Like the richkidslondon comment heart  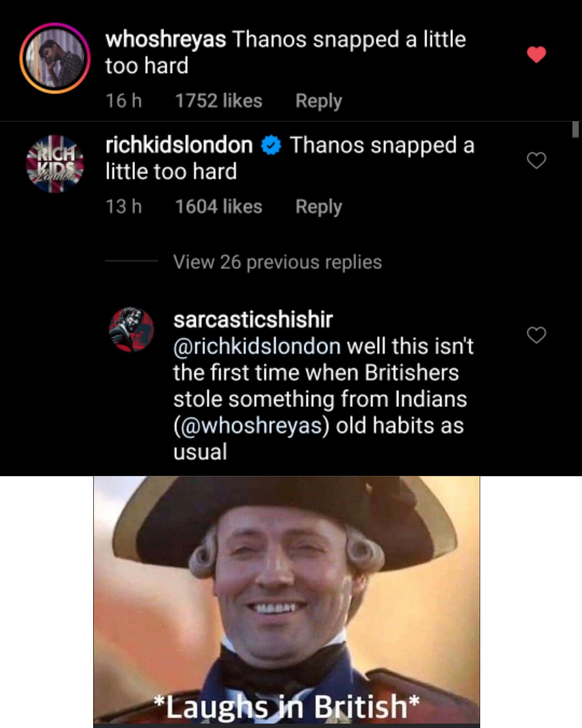(536, 160)
